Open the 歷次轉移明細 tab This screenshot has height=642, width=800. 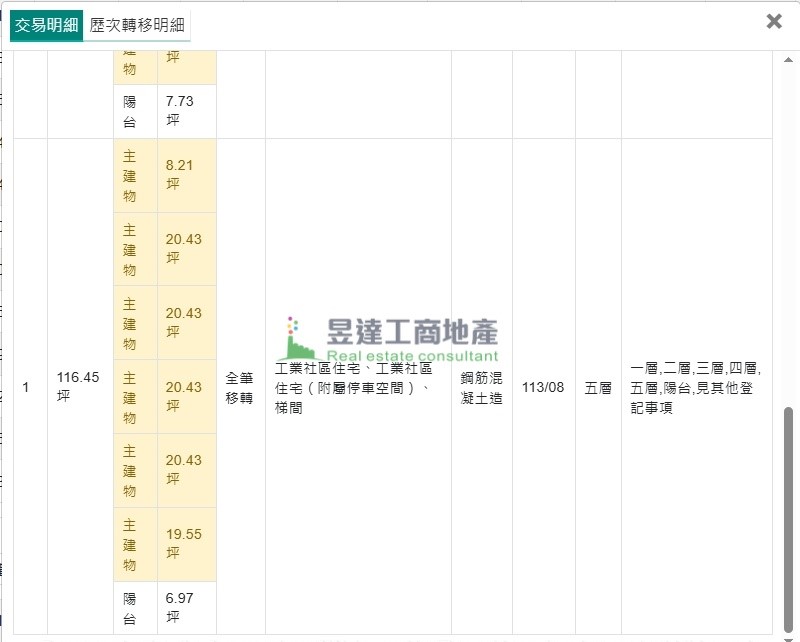point(136,26)
